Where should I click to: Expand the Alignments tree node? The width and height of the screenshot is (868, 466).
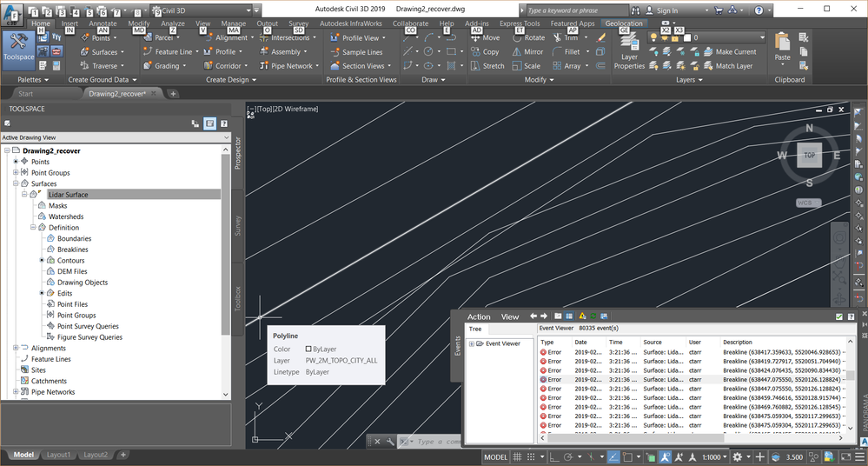point(16,348)
